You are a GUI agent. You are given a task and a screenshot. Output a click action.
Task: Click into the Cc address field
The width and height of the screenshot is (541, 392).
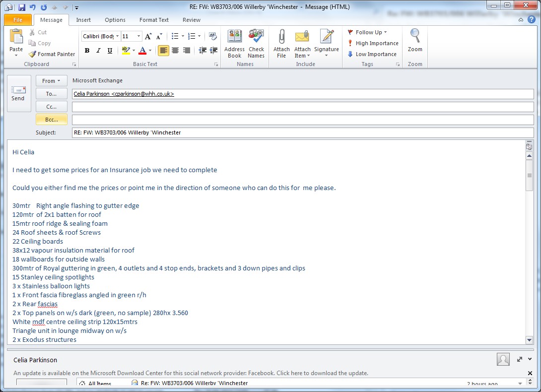(x=303, y=107)
